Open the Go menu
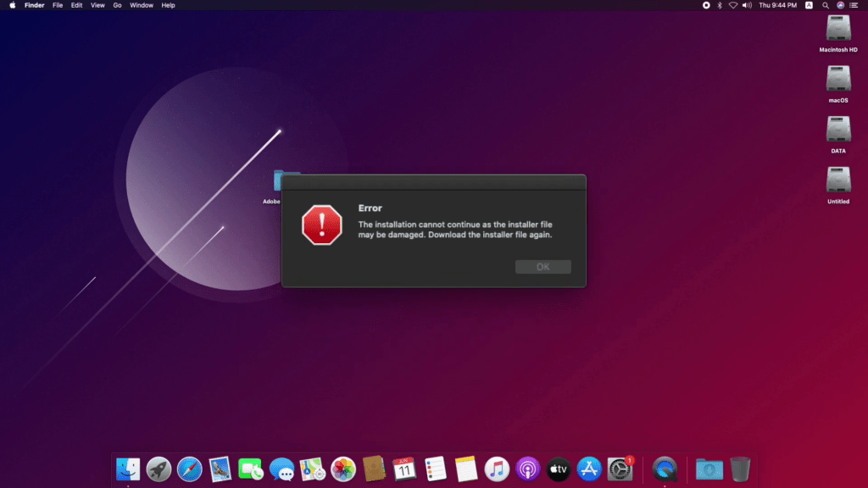This screenshot has width=868, height=488. (117, 5)
